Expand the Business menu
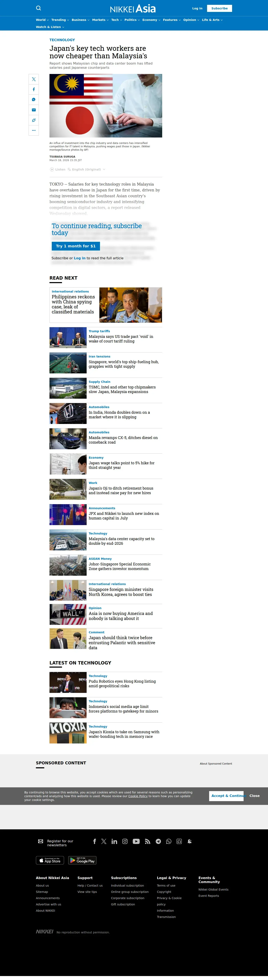The width and height of the screenshot is (268, 980). point(81,20)
